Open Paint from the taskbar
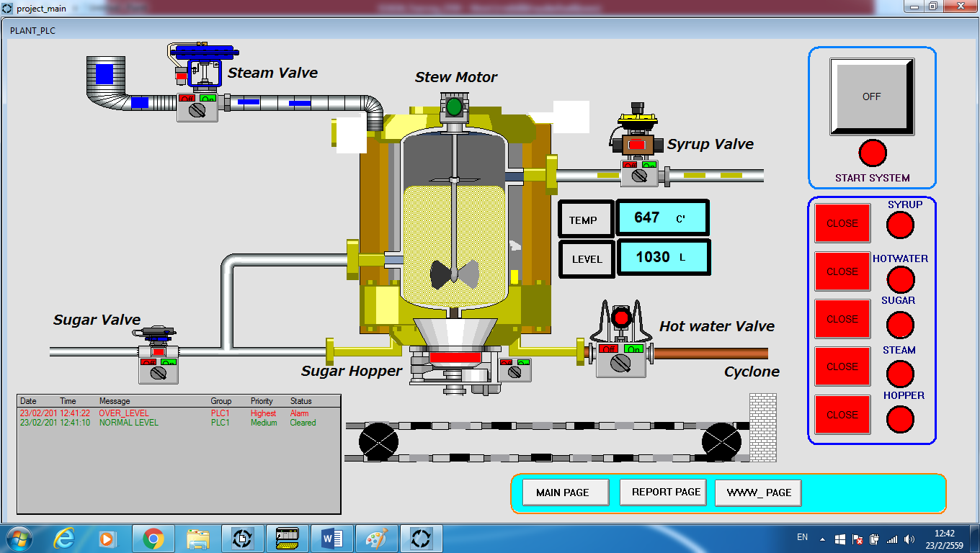The image size is (980, 553). click(377, 539)
